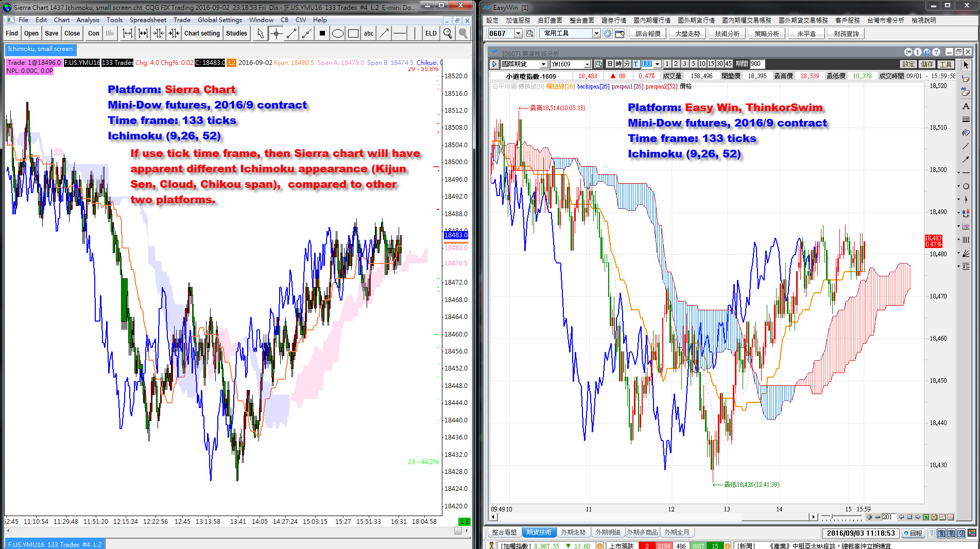
Task: Click the Ichimoku, small screen chart tab
Action: [40, 49]
